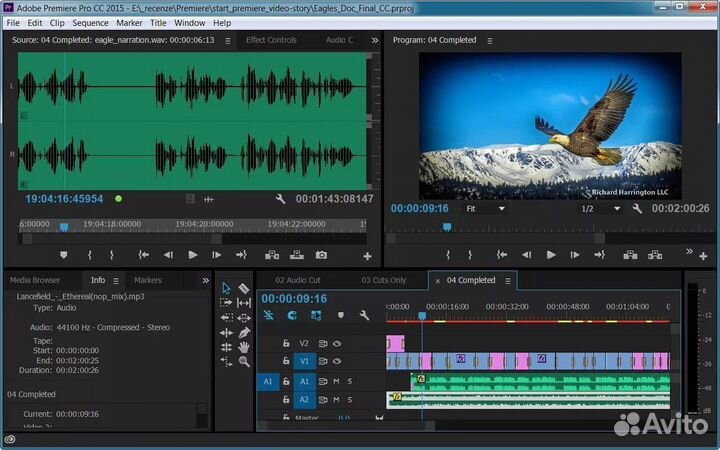Image resolution: width=720 pixels, height=450 pixels.
Task: Expand Program monitor transport overflow chevron
Action: [x=689, y=251]
